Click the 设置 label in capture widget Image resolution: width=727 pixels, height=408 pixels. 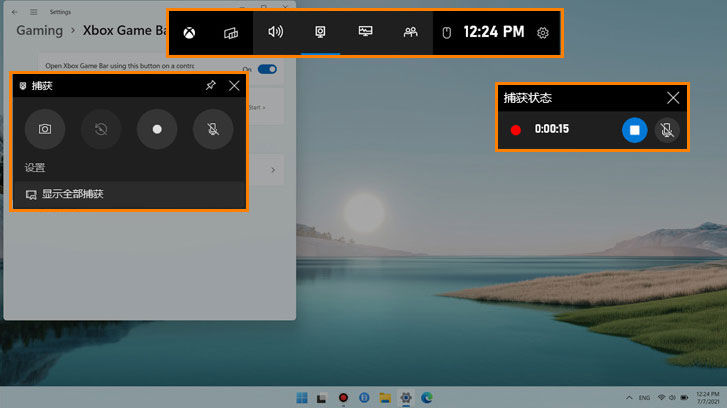point(35,168)
